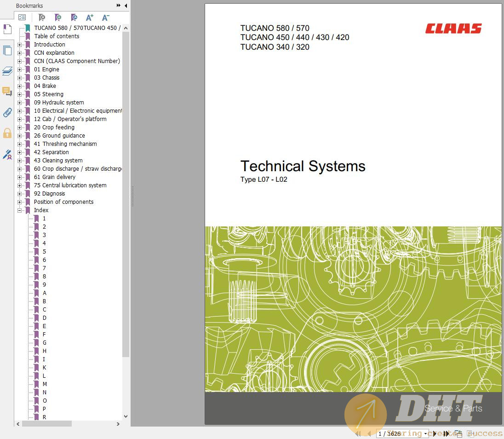Expand the Position of components bookmark
This screenshot has width=504, height=439.
[19, 202]
